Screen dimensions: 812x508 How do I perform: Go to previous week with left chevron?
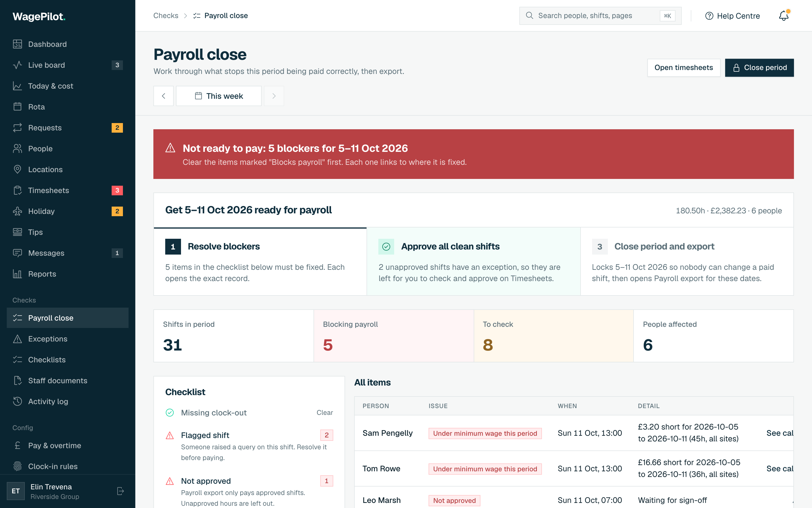pyautogui.click(x=164, y=96)
